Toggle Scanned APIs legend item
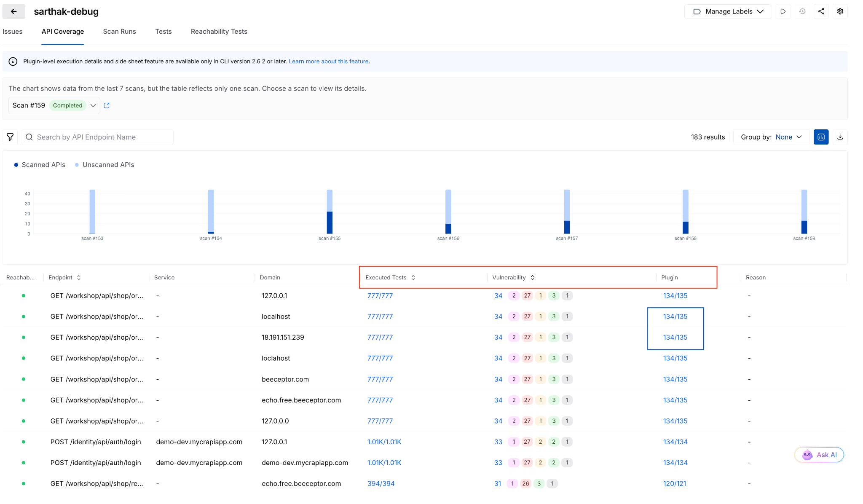This screenshot has height=504, width=863. tap(40, 165)
